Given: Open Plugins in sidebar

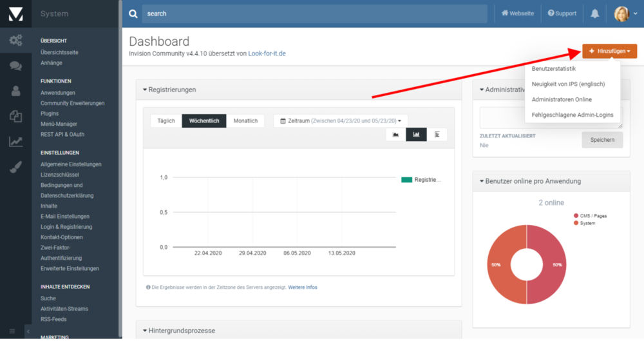Looking at the screenshot, I should (50, 113).
